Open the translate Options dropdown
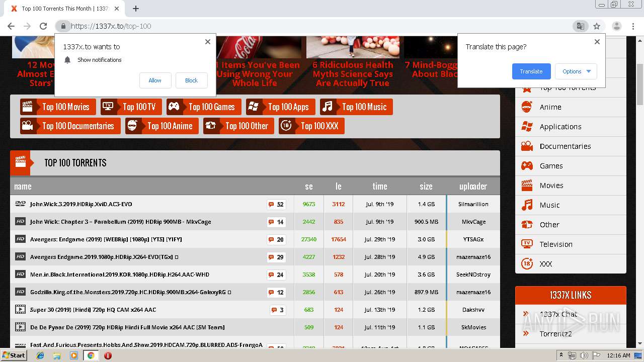The height and width of the screenshot is (362, 644). [576, 71]
